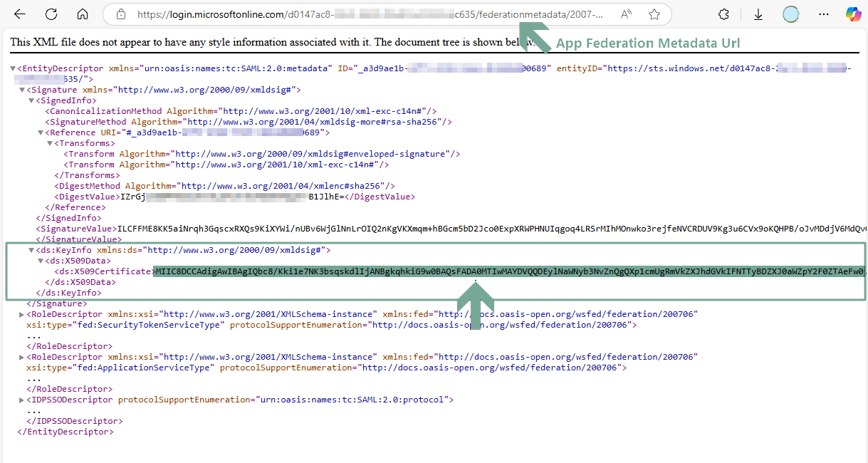
Task: Click the highlighted X509Certificate value text
Action: (498, 271)
